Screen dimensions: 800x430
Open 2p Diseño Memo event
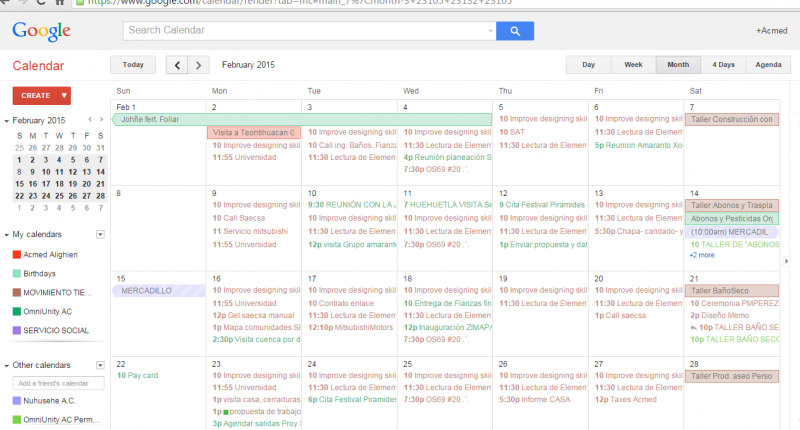click(719, 315)
